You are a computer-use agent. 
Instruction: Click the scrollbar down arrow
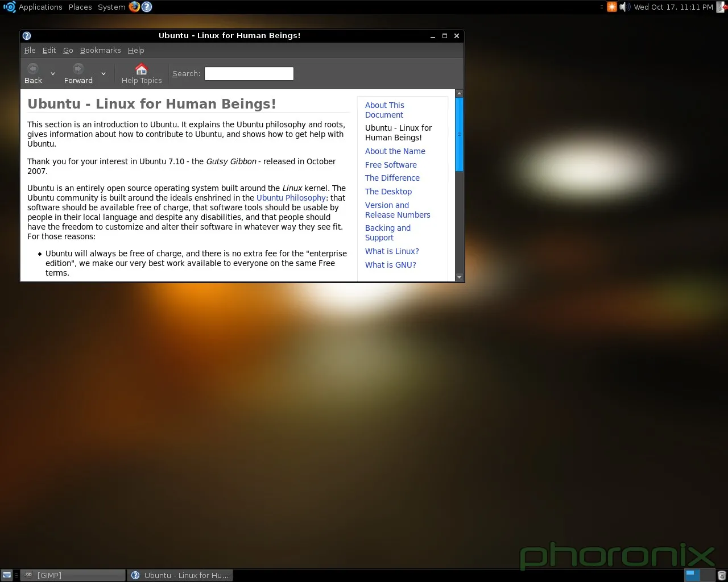tap(460, 277)
